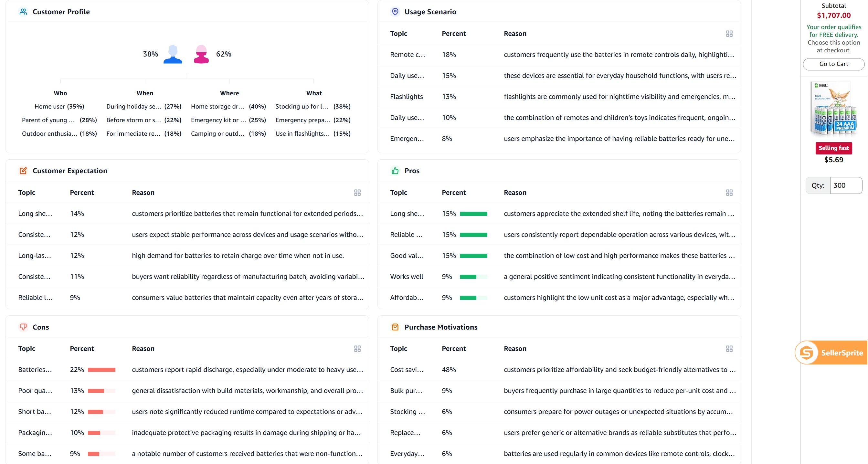868x464 pixels.
Task: Click the Go to Cart button
Action: pos(834,64)
